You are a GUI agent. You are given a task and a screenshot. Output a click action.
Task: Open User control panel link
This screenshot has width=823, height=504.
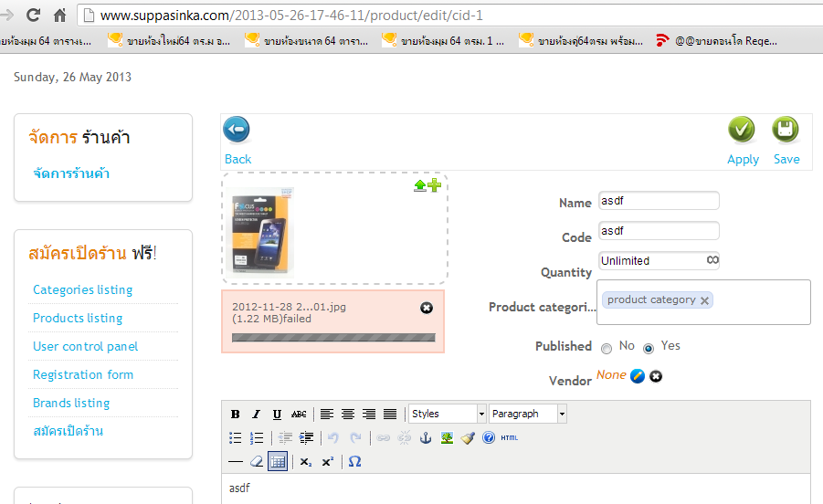(x=86, y=346)
